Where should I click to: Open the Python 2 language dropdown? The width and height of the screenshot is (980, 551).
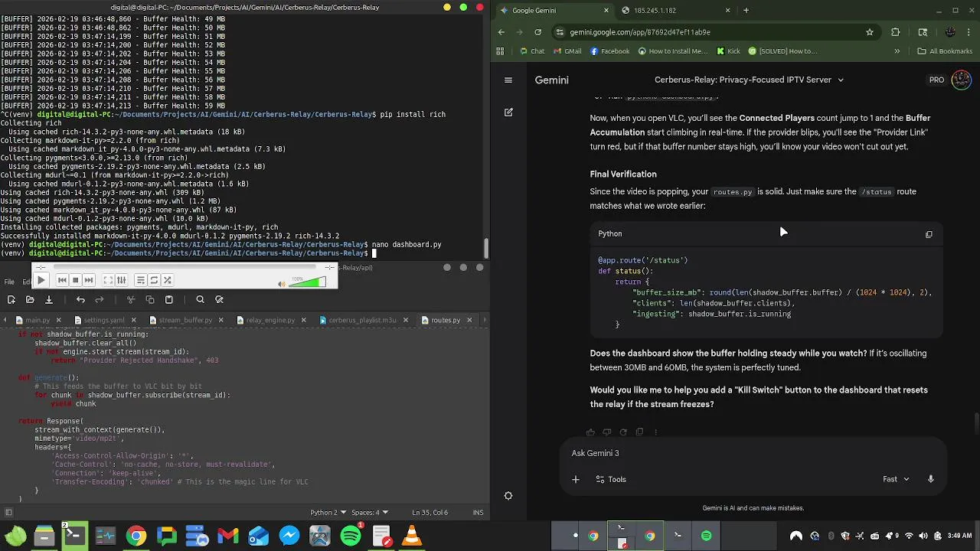coord(328,513)
